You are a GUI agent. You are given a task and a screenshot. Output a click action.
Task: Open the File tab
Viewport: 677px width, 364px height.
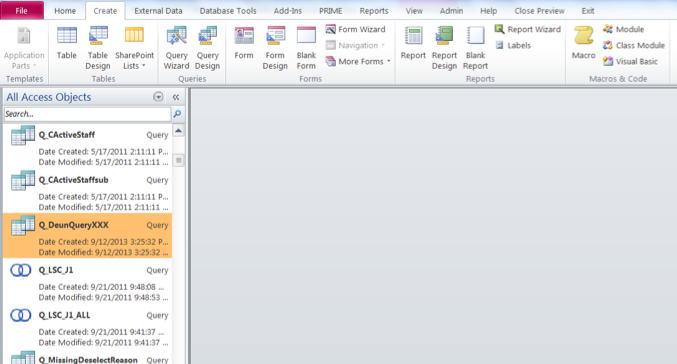coord(22,10)
